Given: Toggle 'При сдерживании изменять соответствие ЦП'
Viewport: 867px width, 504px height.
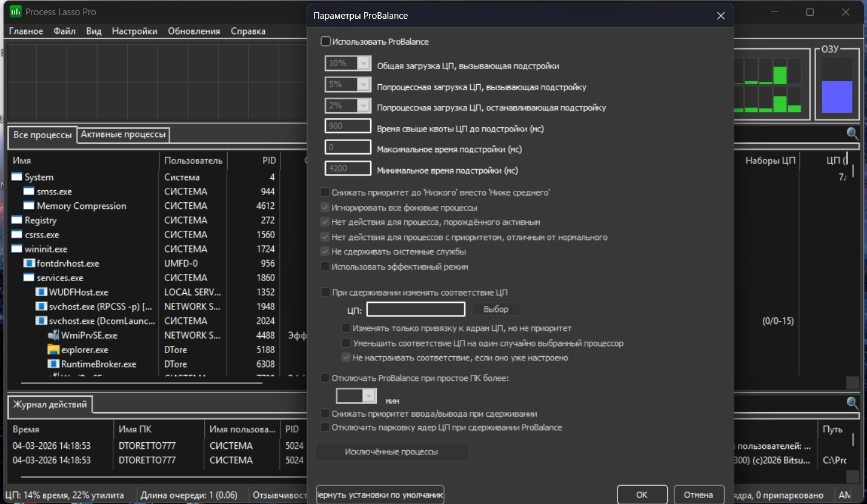Looking at the screenshot, I should coord(326,293).
